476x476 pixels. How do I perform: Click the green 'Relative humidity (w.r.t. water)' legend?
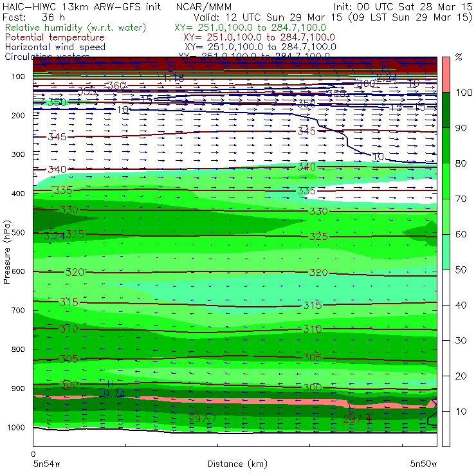coord(76,28)
